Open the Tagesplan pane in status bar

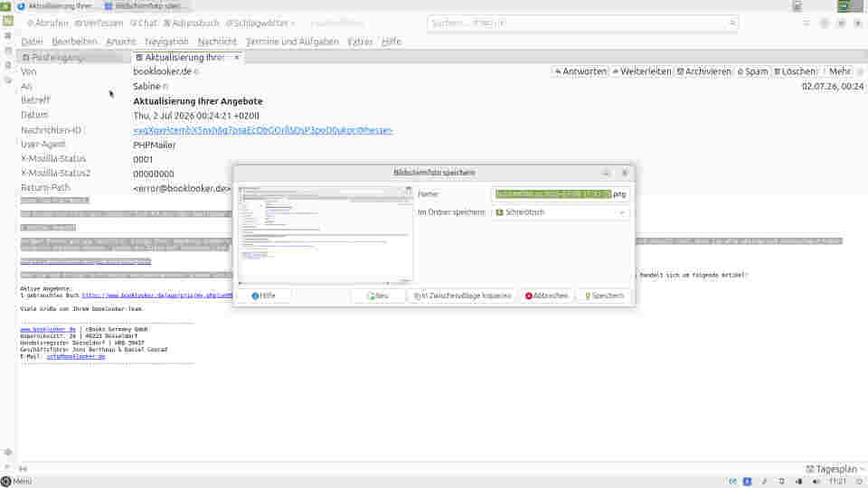(x=835, y=469)
